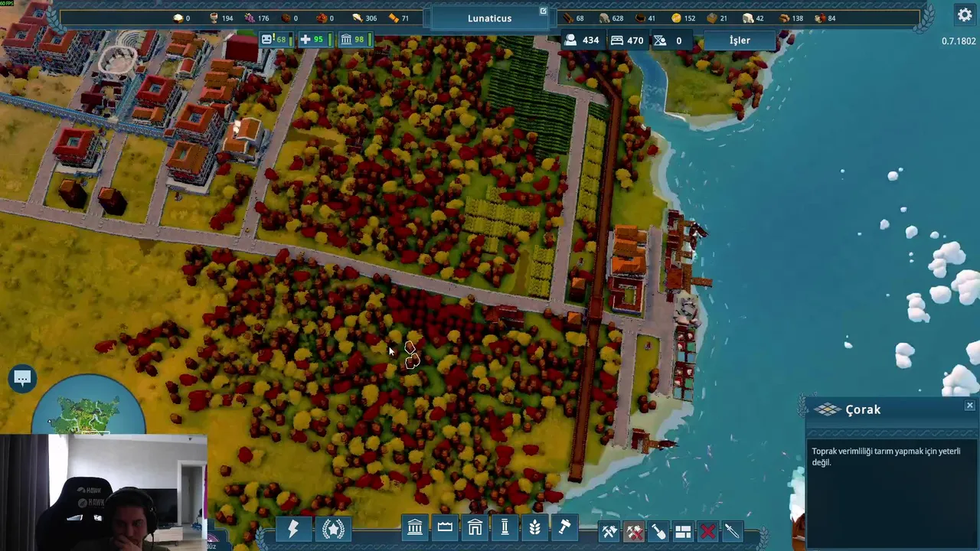Screen dimensions: 980x551
Task: Click the health indicator showing 95
Action: click(314, 40)
